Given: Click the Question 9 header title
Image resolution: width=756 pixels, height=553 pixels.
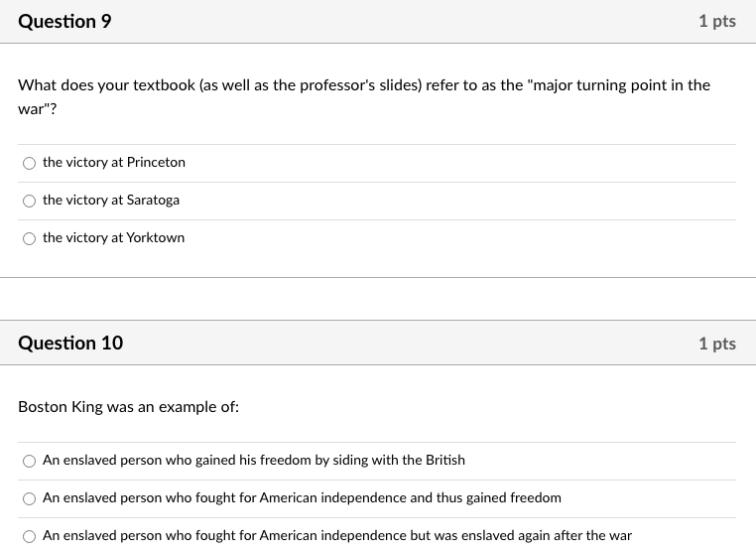Looking at the screenshot, I should (x=64, y=21).
